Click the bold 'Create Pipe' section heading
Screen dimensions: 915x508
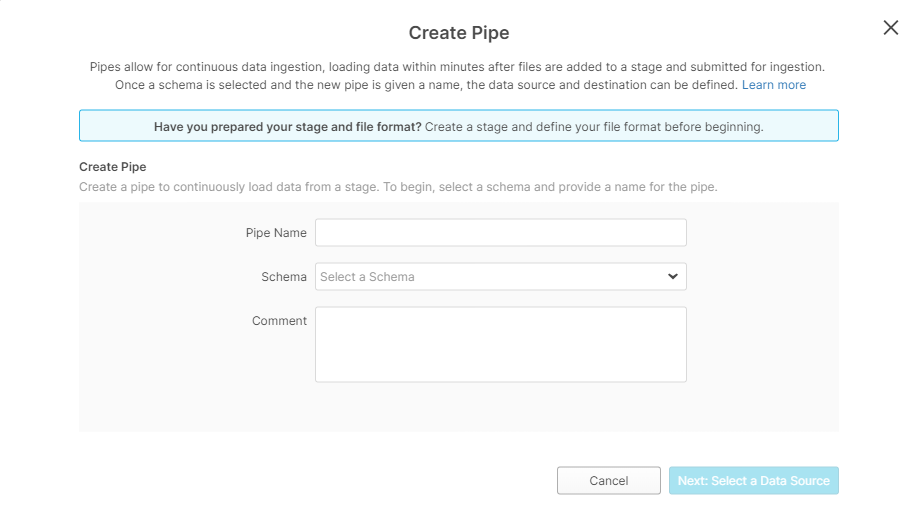(112, 167)
